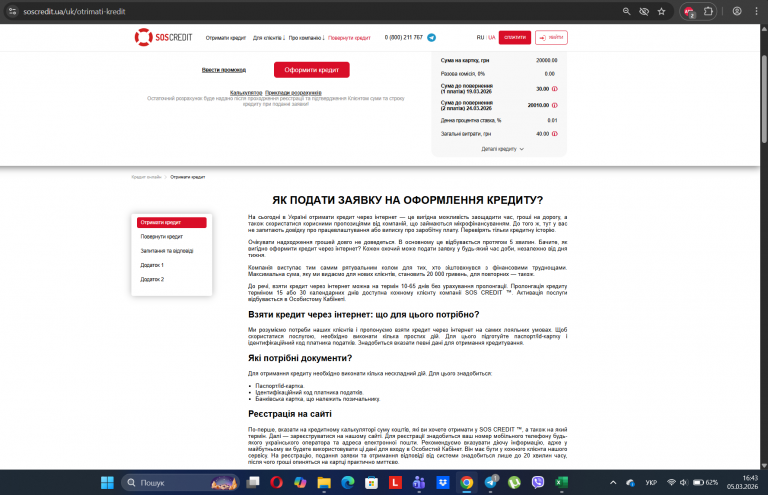
Task: Open the Калькулятор link
Action: click(246, 93)
